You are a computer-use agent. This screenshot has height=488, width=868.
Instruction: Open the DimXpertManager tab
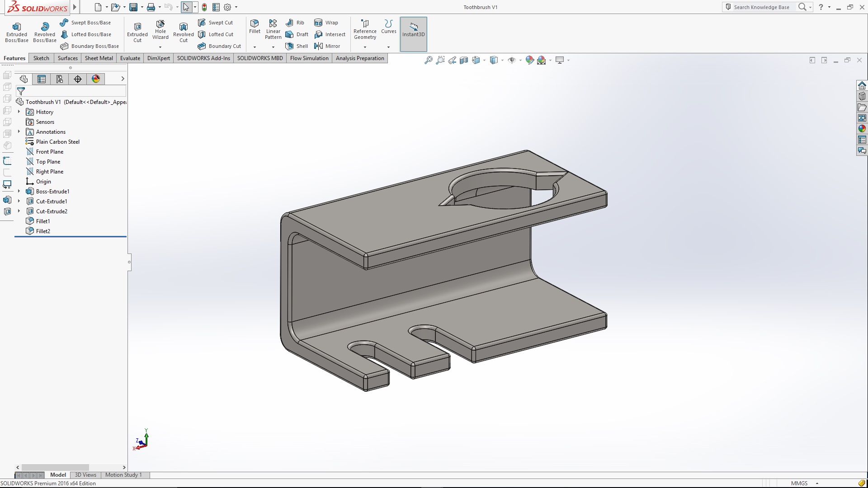pos(78,79)
